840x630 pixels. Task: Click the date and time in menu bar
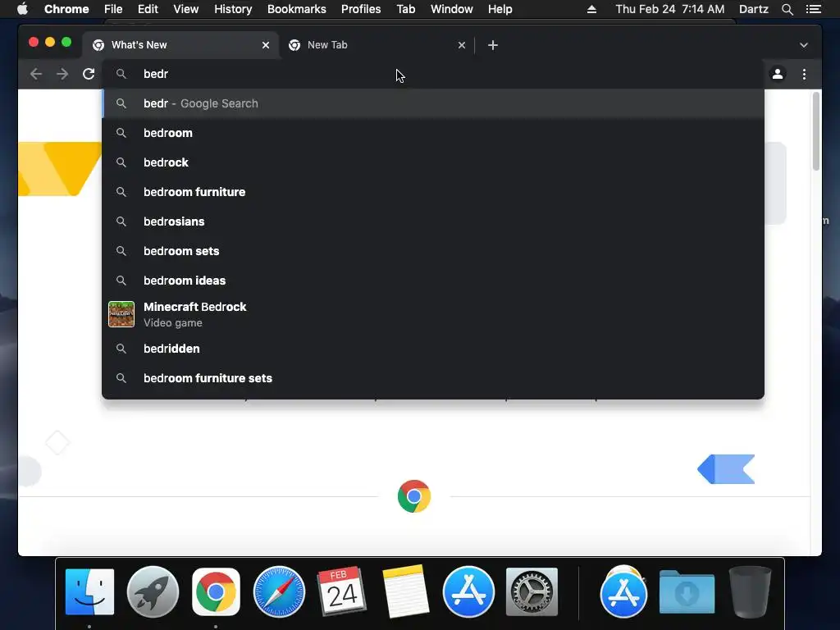669,9
